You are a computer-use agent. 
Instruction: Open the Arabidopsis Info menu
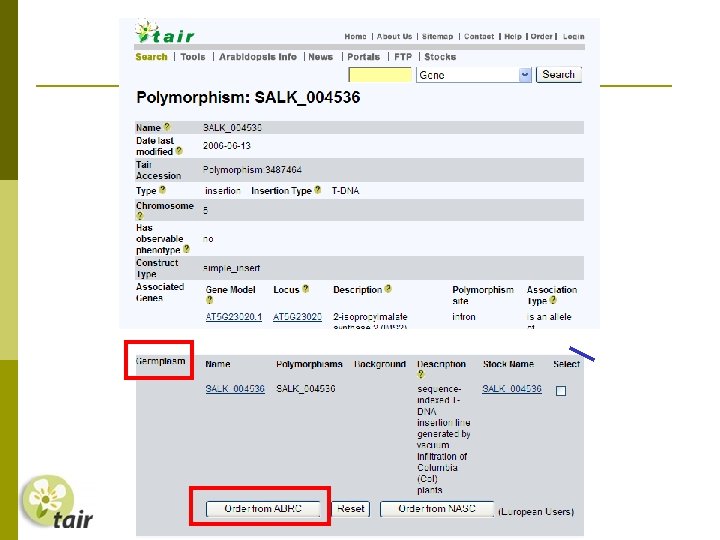(258, 57)
